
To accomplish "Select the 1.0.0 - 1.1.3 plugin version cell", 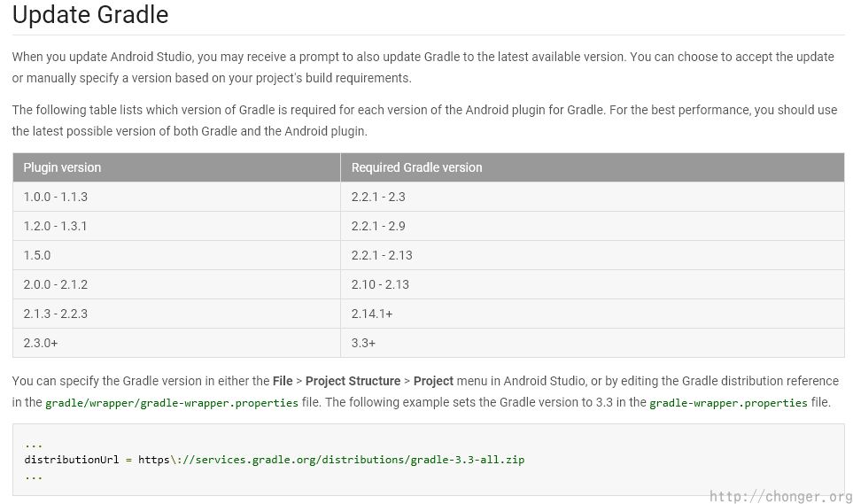I will pos(55,197).
